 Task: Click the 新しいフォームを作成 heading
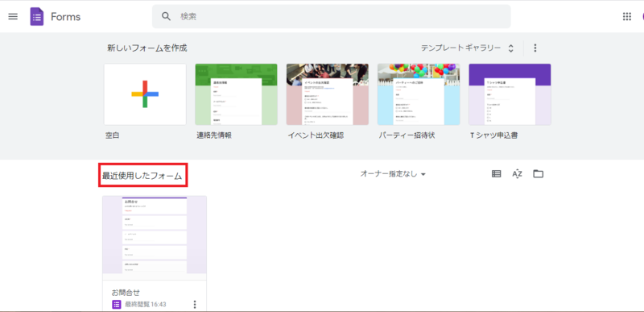tap(147, 48)
